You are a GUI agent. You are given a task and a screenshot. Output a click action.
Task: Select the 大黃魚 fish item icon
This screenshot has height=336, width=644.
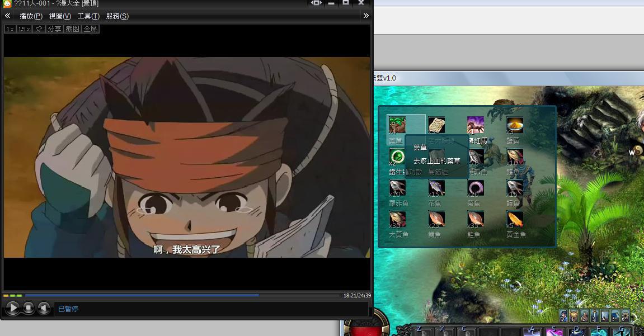click(x=397, y=219)
